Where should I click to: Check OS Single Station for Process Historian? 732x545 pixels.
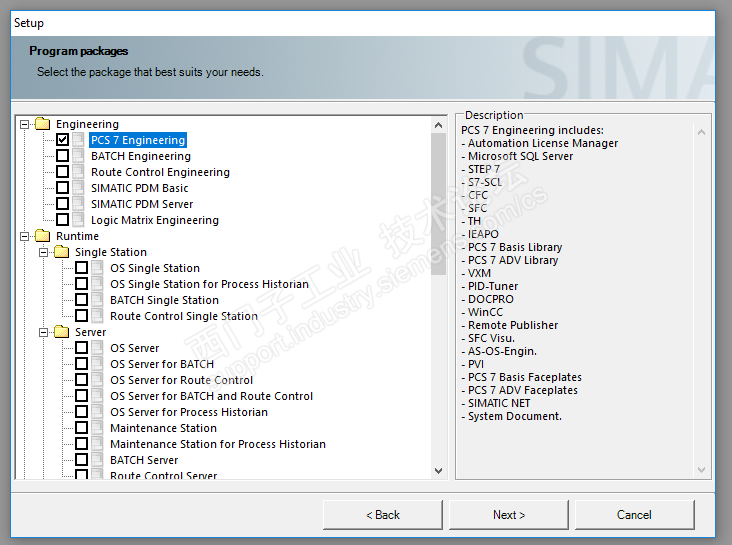click(x=82, y=283)
